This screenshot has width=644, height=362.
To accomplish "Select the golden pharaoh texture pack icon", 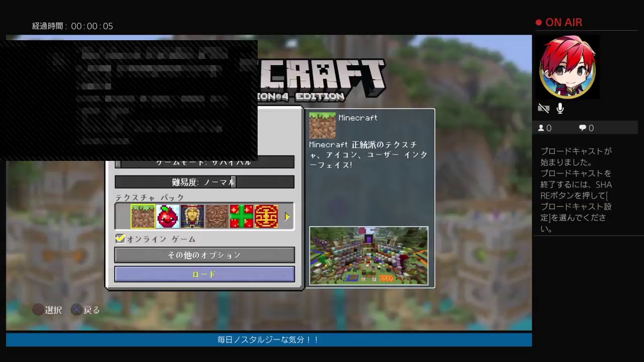I will 192,216.
